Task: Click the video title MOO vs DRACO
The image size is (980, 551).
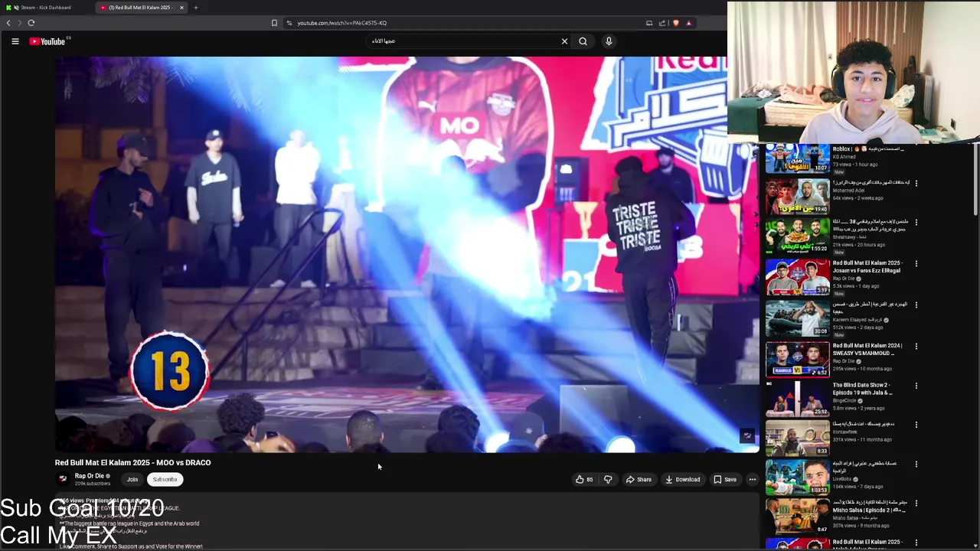Action: point(132,462)
